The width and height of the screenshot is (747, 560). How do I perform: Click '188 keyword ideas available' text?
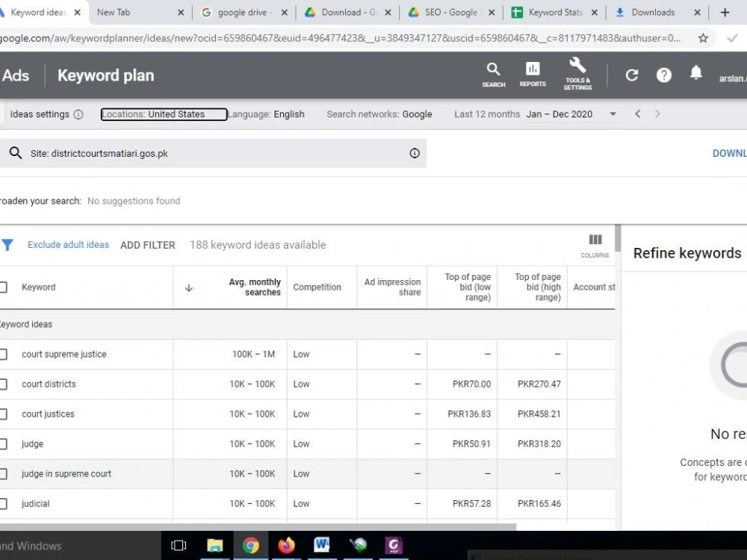(x=258, y=245)
